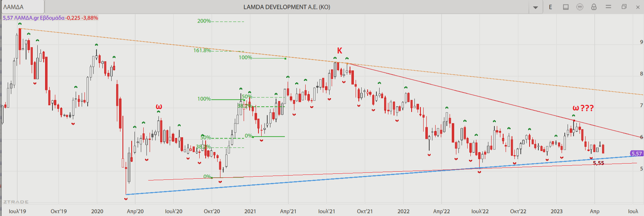Select the 161.8% Fibonacci level label
The height and width of the screenshot is (216, 644).
coord(202,51)
